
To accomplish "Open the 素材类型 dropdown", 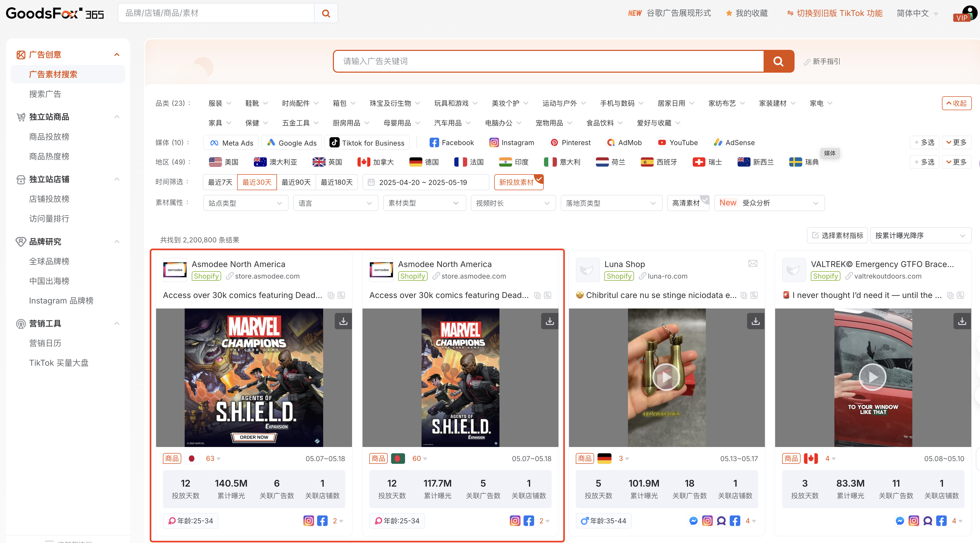I will pyautogui.click(x=424, y=203).
